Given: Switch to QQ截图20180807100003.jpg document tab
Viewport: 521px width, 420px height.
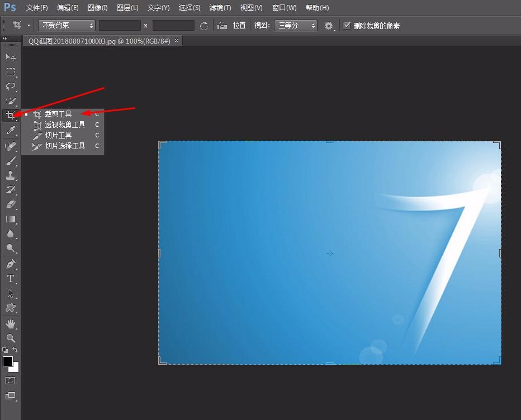Looking at the screenshot, I should [99, 41].
